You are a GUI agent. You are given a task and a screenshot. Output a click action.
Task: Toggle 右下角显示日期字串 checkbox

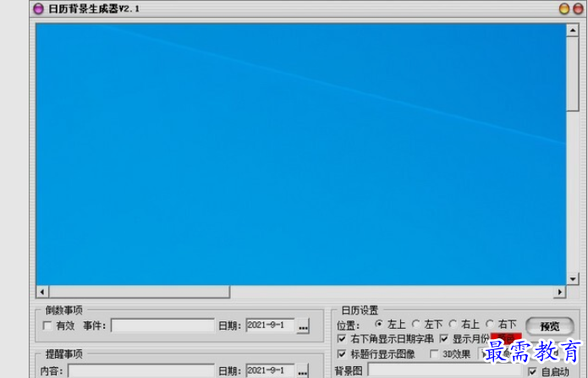[342, 339]
